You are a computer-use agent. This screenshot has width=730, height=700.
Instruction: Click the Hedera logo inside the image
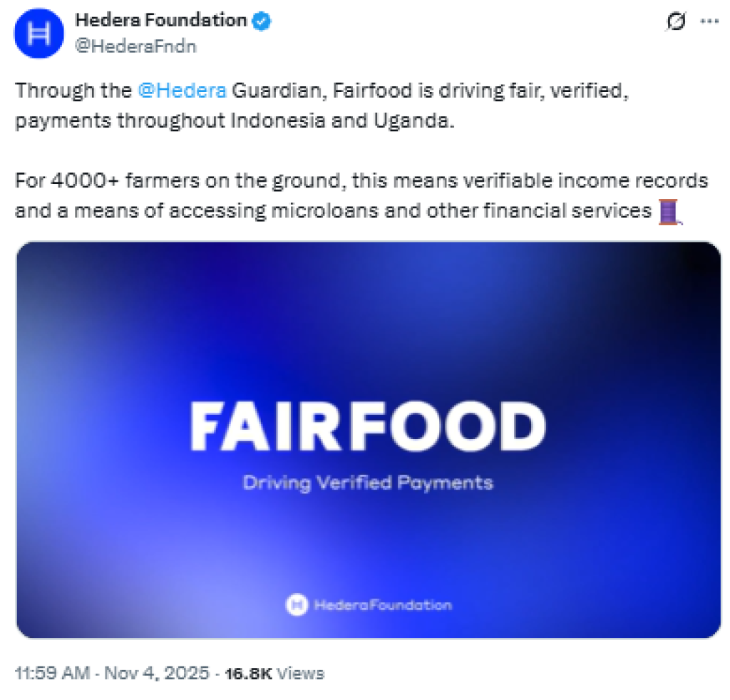click(x=297, y=604)
